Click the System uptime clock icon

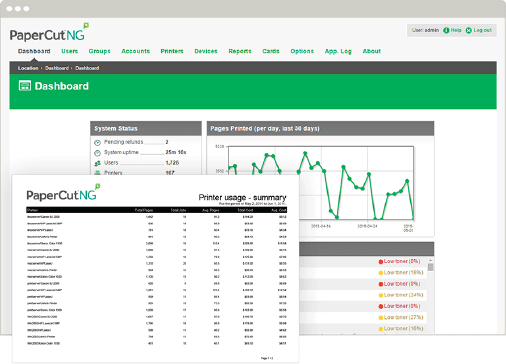[x=97, y=153]
